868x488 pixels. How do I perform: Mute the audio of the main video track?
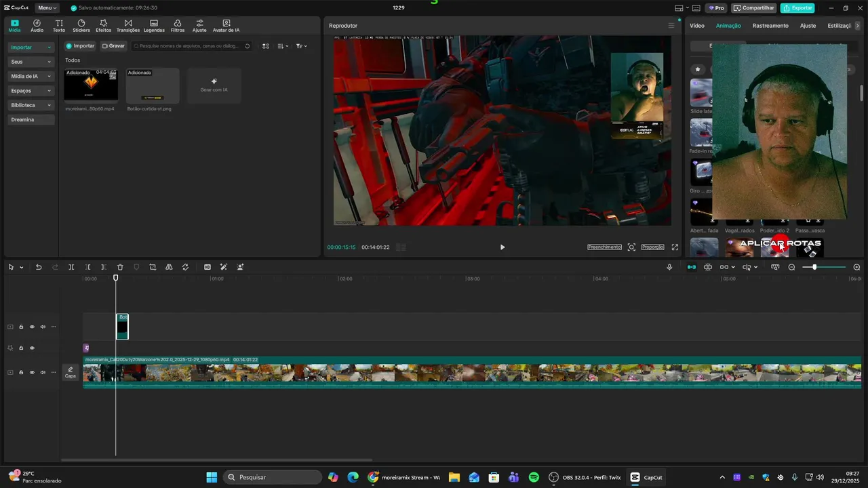pos(43,372)
